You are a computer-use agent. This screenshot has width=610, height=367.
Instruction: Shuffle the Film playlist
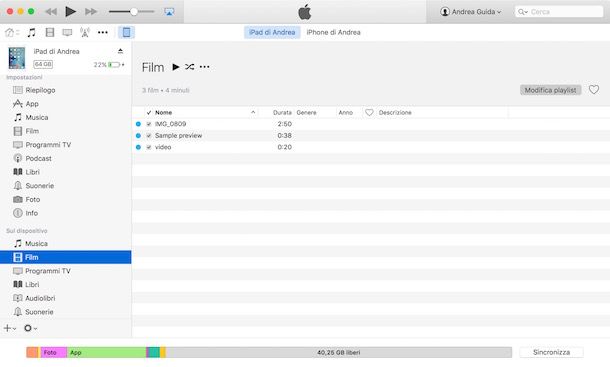pos(189,67)
